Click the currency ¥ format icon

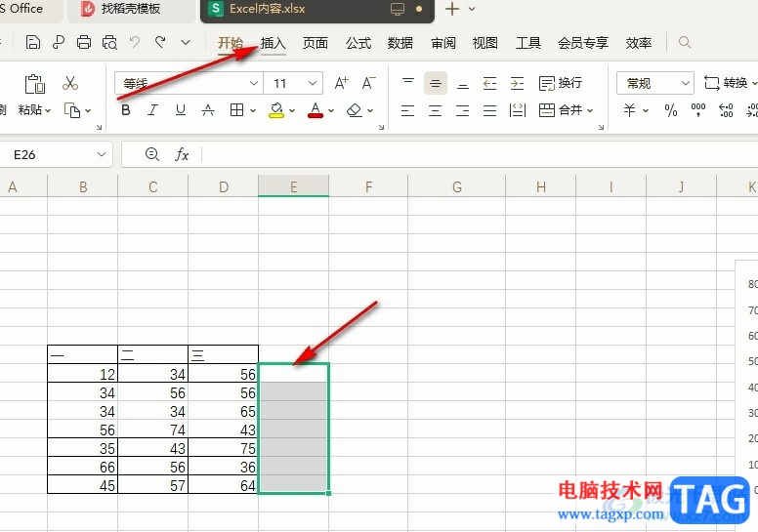(629, 110)
